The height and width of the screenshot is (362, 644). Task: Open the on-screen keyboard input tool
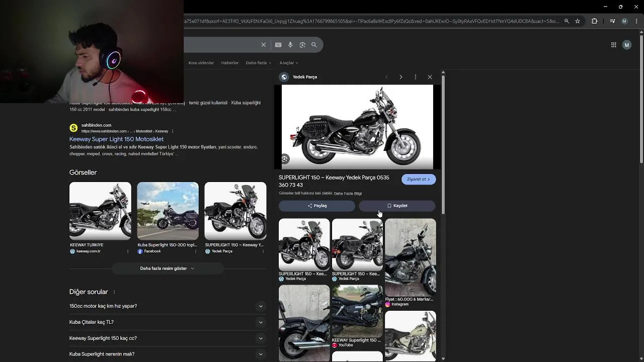pos(278,45)
